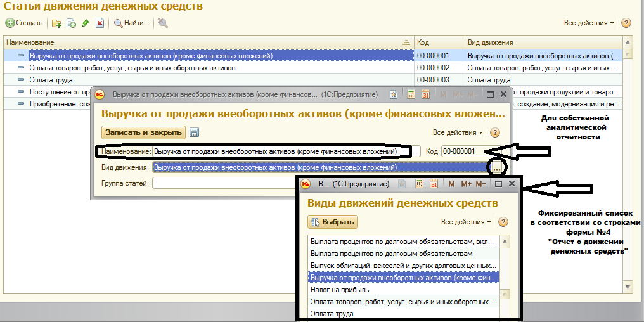The image size is (644, 322).
Task: Click the cancel search icon after Найти
Action: click(x=163, y=23)
